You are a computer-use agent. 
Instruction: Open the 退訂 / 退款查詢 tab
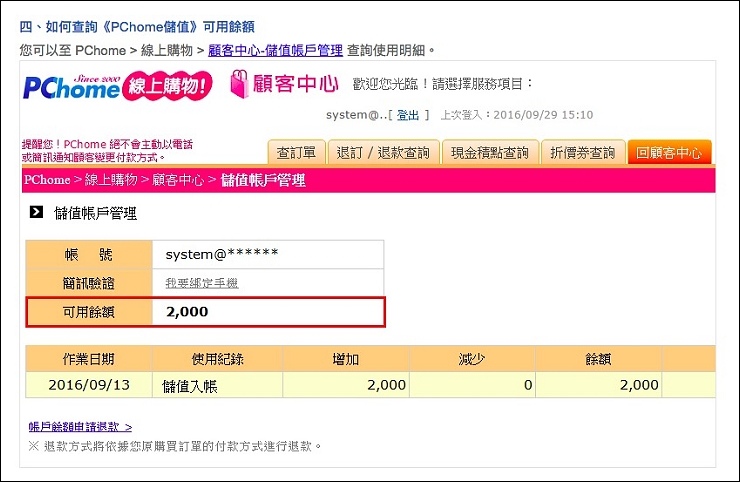(383, 152)
